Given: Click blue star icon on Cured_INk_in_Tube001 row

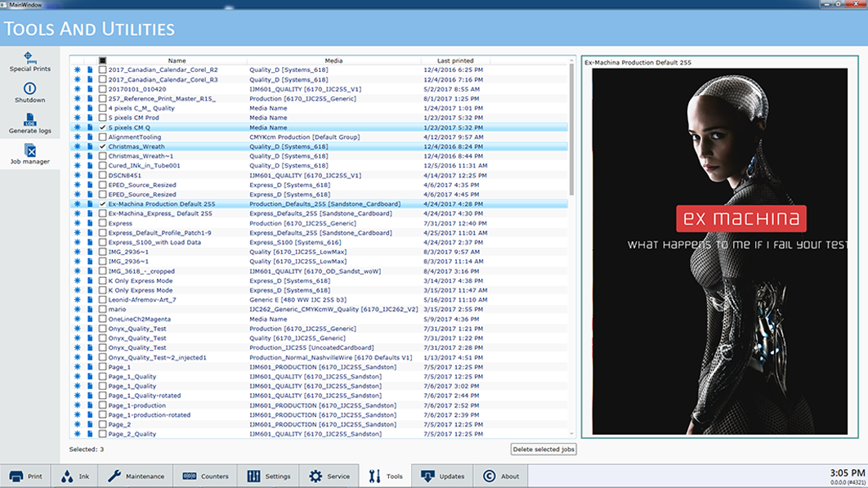Looking at the screenshot, I should pos(77,166).
